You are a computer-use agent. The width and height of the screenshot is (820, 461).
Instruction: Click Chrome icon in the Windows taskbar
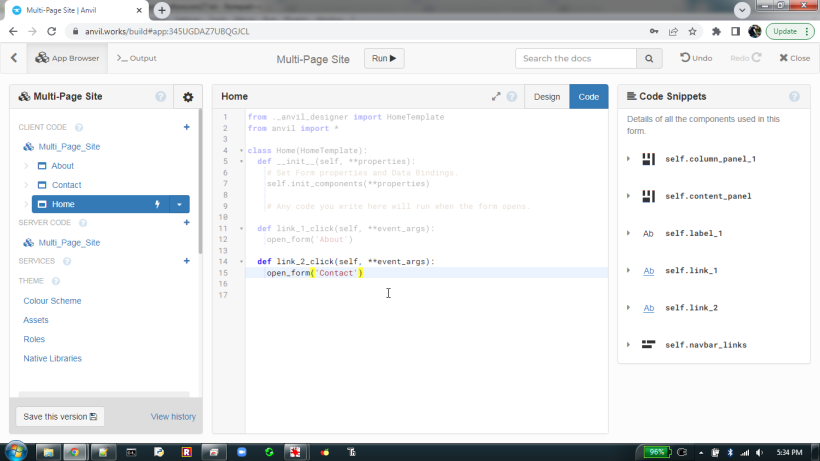pos(74,452)
